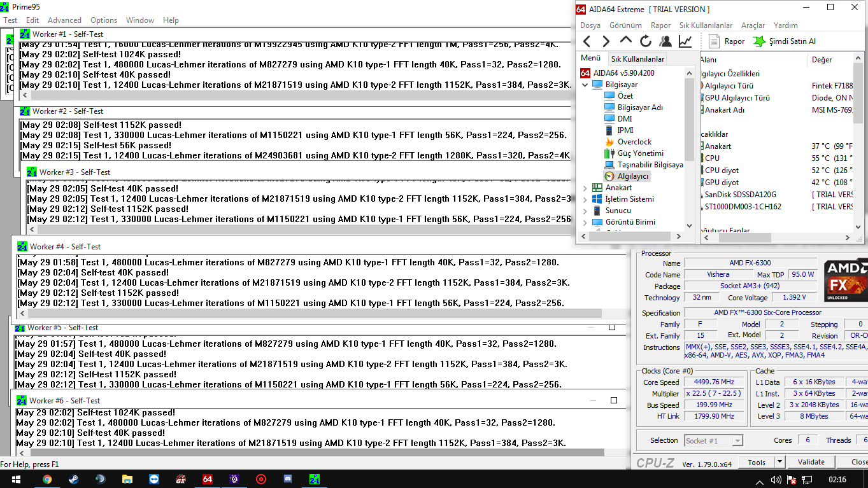Open Prime95 Help menu
The height and width of the screenshot is (488, 868).
[171, 20]
